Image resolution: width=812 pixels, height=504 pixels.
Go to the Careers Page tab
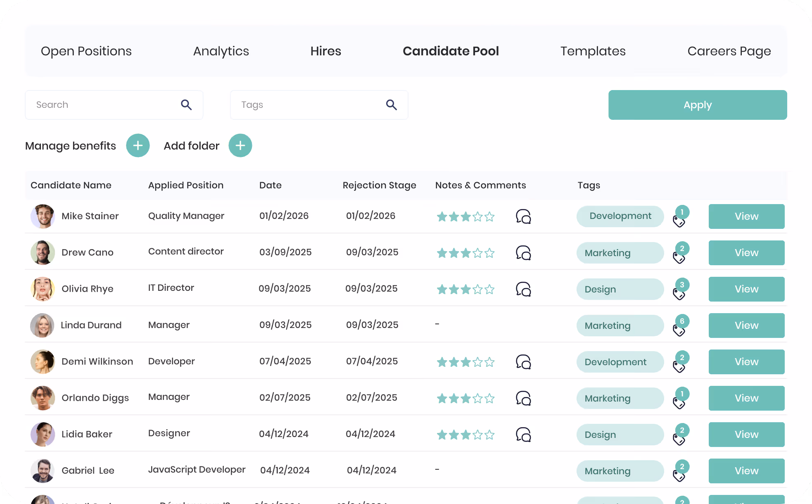pos(729,51)
